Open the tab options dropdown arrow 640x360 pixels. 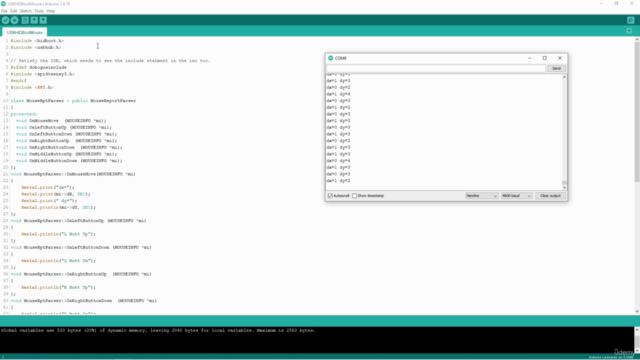[x=629, y=31]
